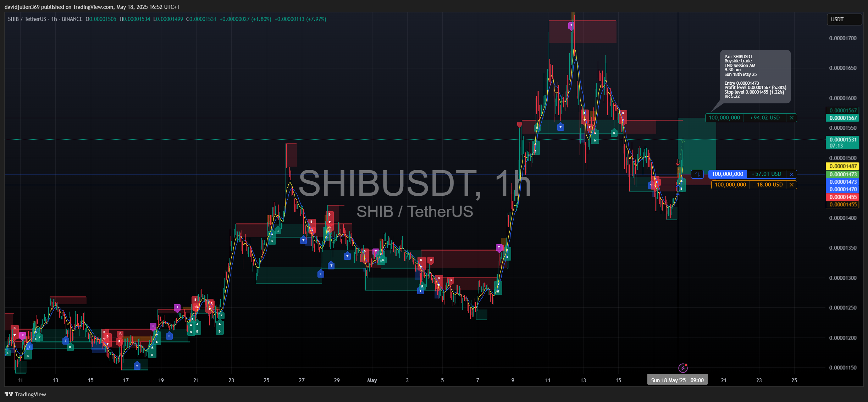The height and width of the screenshot is (402, 868).
Task: Click the May label on the time axis
Action: click(372, 380)
